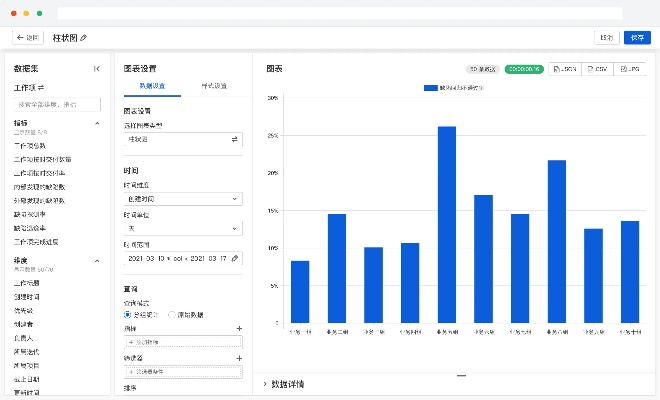Export the chart as JSON
The height and width of the screenshot is (400, 660).
565,69
